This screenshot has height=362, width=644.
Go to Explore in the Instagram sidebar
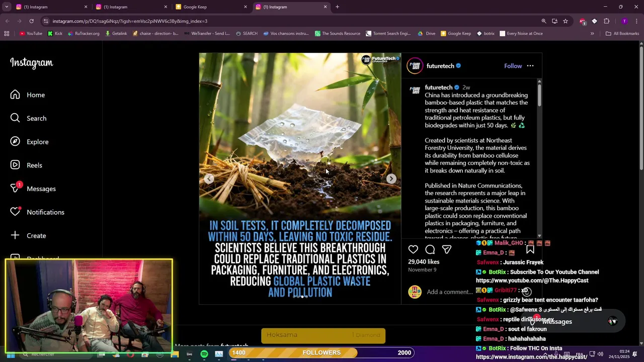point(30,142)
